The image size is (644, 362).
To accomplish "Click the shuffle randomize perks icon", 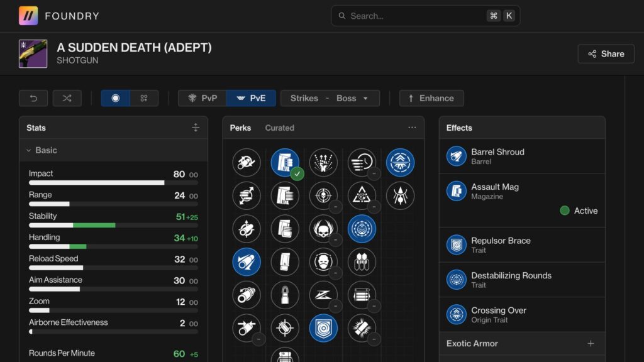I will click(x=67, y=98).
